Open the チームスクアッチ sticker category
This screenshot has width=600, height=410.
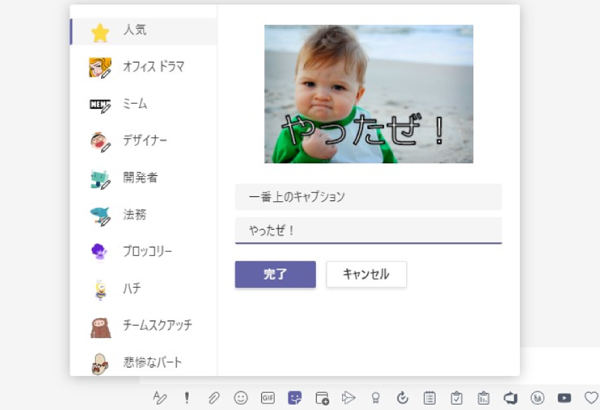click(144, 326)
